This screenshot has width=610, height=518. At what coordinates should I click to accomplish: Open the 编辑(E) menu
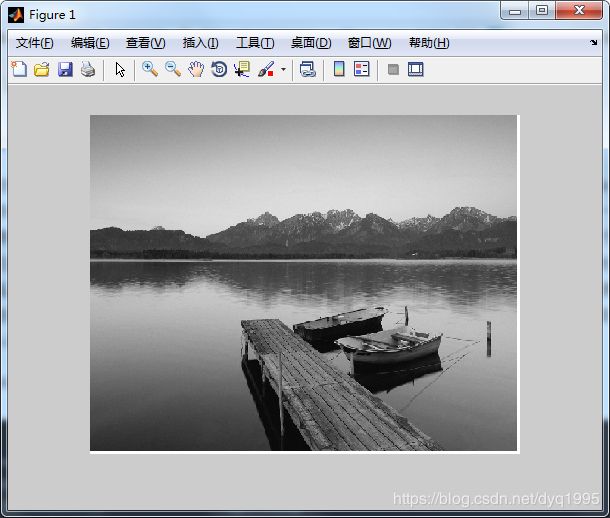[x=90, y=43]
